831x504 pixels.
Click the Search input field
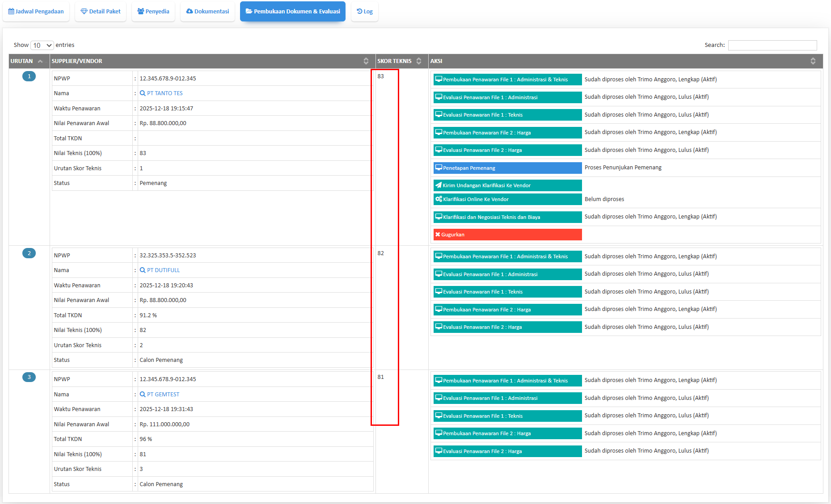[772, 45]
